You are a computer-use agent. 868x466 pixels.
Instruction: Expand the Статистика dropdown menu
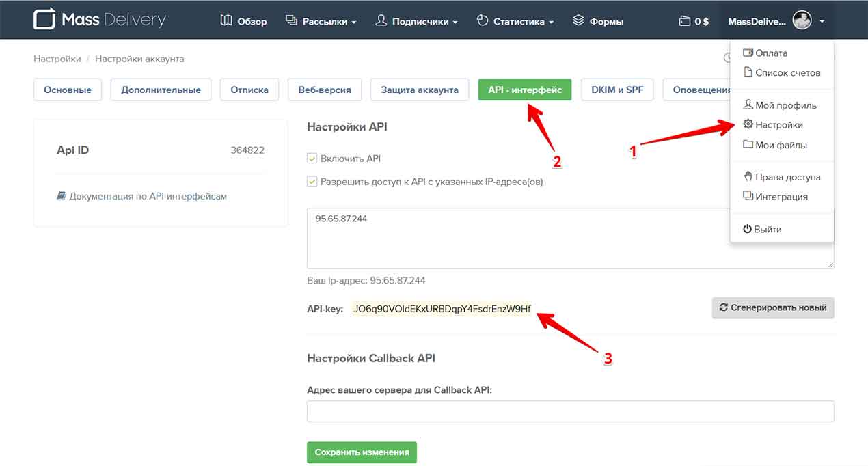point(515,21)
